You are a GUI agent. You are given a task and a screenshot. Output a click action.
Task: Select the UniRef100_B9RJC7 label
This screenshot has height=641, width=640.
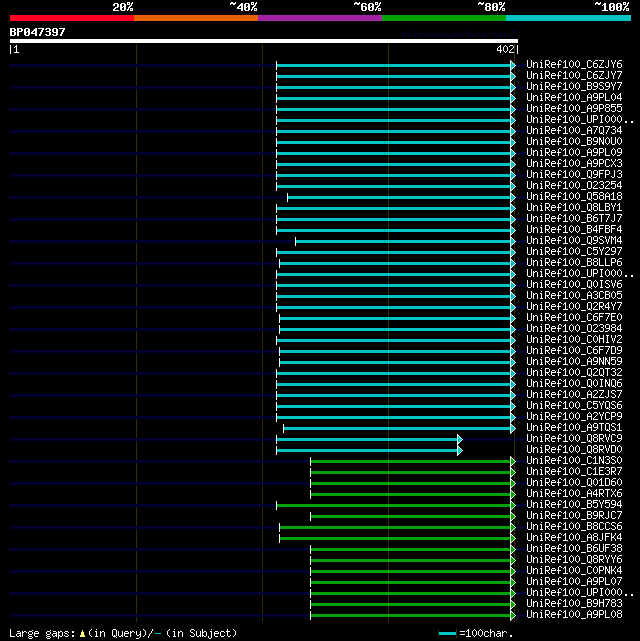click(x=574, y=515)
